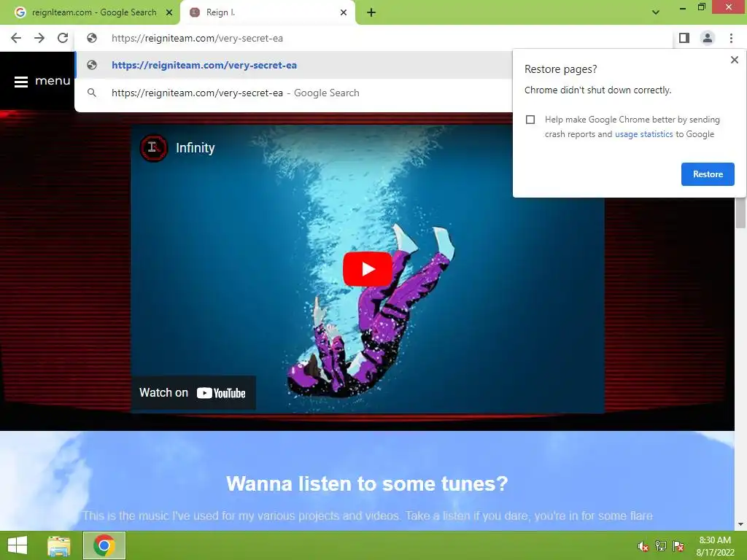Go back to the previous page
The height and width of the screenshot is (560, 747).
tap(16, 38)
